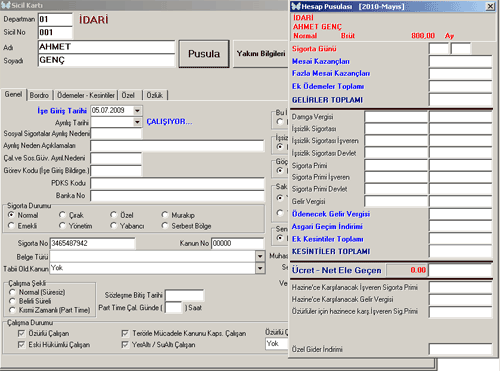The image size is (500, 371).
Task: Expand the Ayrılış Tarihi date dropdown
Action: [137, 122]
